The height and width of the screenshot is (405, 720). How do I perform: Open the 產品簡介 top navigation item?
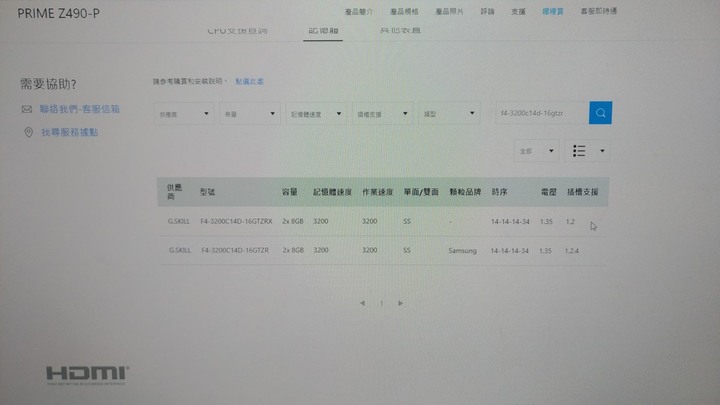(x=359, y=11)
